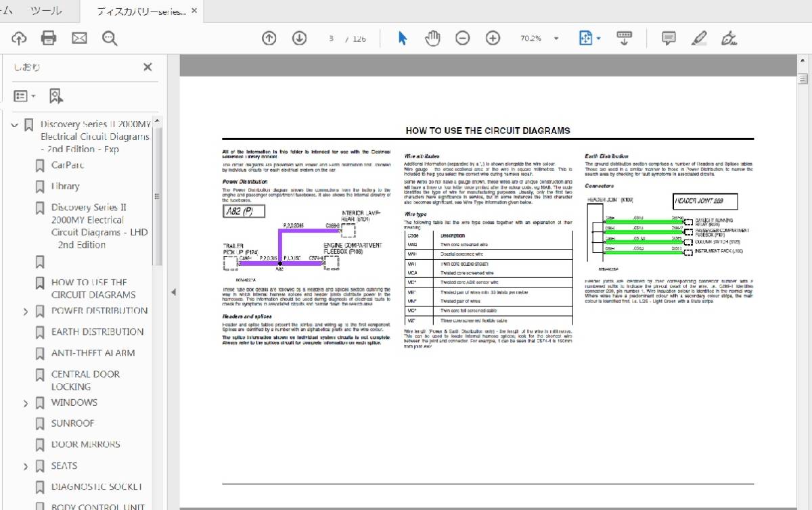Open the bookmark options menu dropdown
Viewport: 812px width, 510px height.
coord(25,96)
